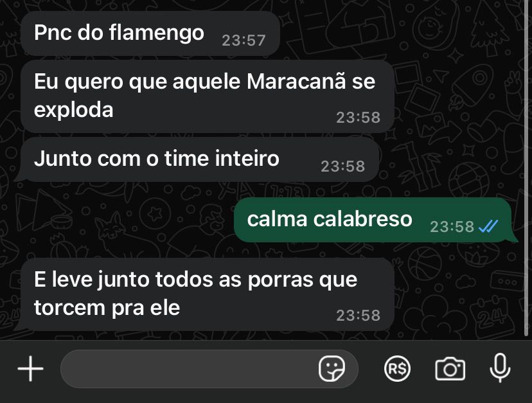
Task: Select the "Eu quero que aquele Maracanã" message
Action: tap(208, 96)
